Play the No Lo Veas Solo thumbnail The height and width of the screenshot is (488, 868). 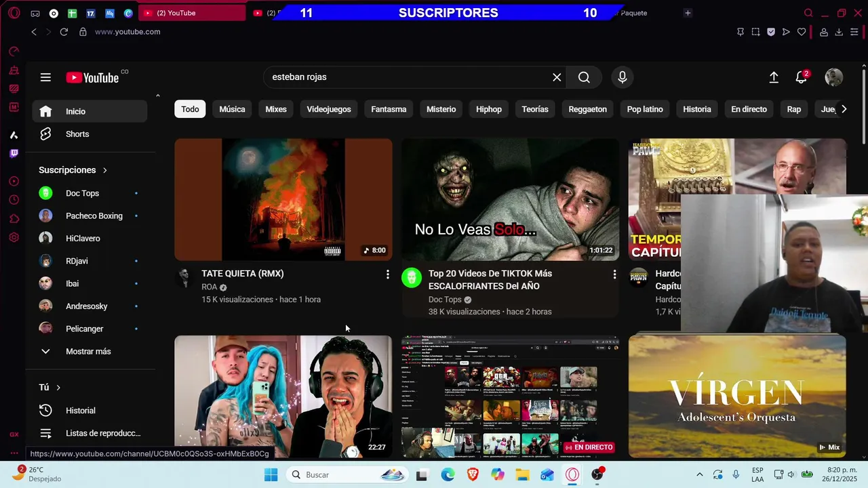click(x=510, y=199)
